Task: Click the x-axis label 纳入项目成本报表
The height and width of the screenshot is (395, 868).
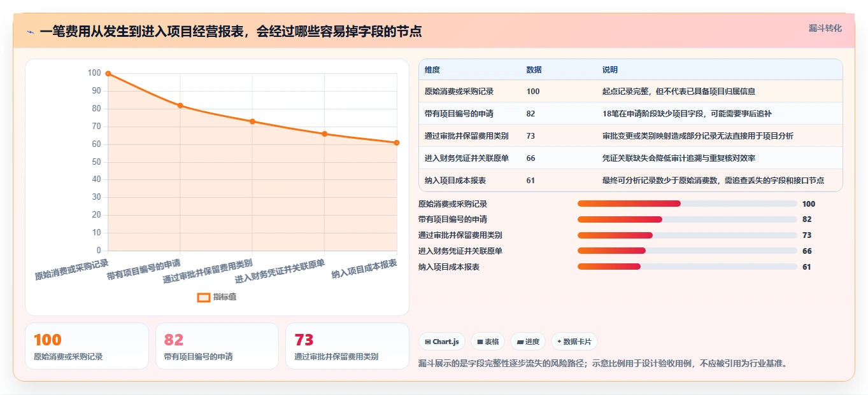Action: 364,268
